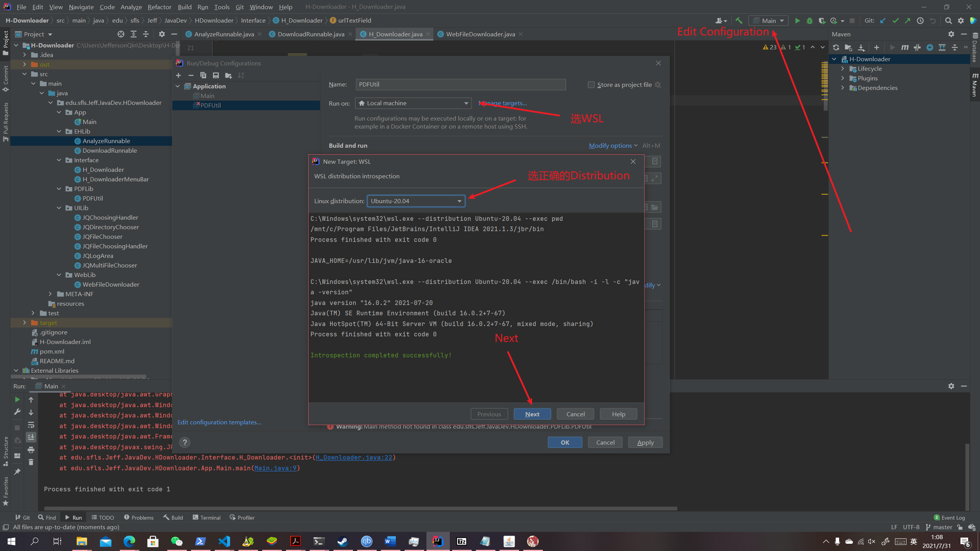Click the soft-wrap icon in Run panel

(x=31, y=425)
